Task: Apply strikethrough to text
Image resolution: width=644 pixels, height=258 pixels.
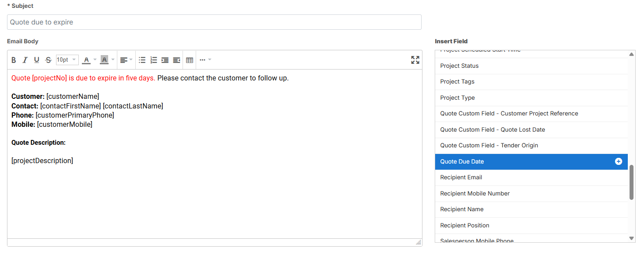Action: point(48,60)
